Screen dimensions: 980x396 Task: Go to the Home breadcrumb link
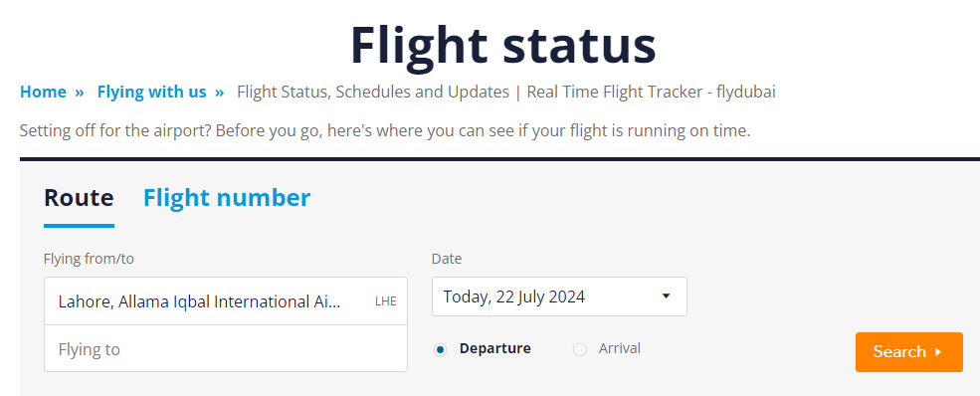[43, 92]
